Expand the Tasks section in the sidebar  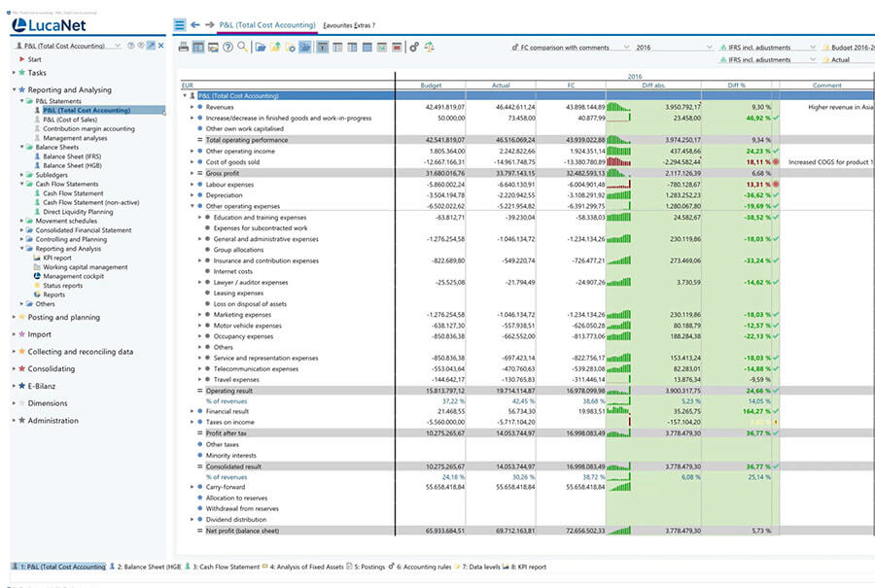point(37,73)
